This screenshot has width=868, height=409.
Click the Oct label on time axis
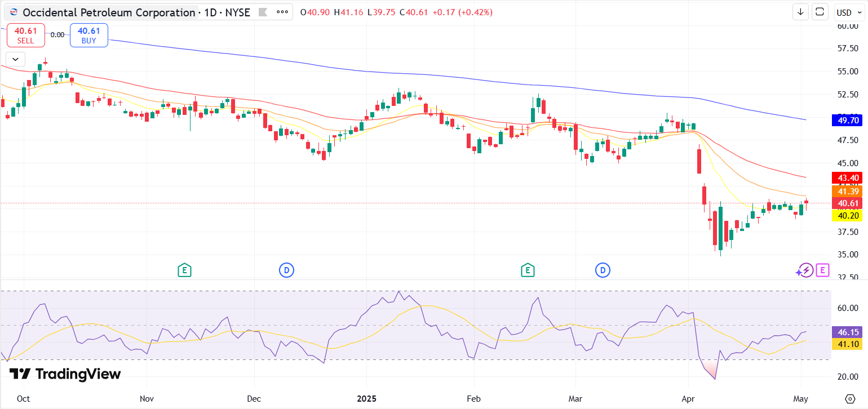pyautogui.click(x=23, y=399)
